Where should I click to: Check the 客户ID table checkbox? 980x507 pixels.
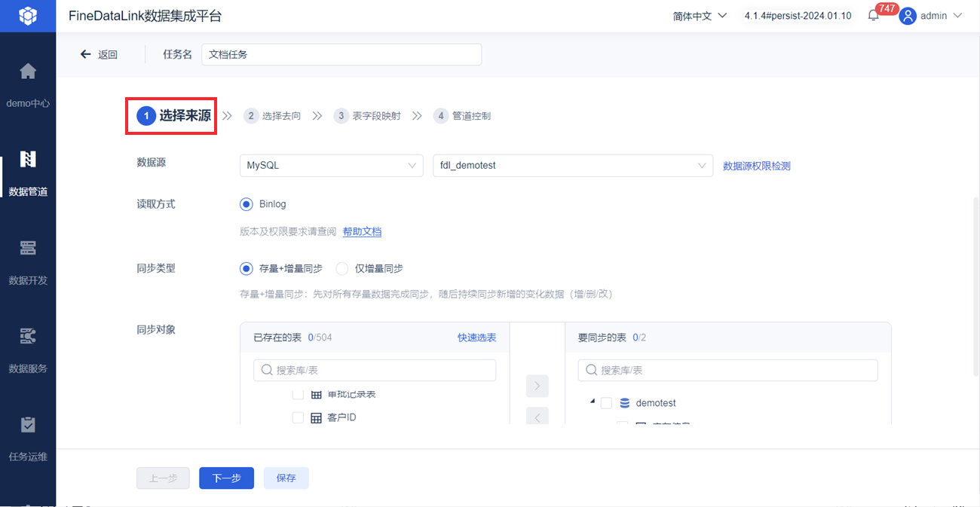[x=298, y=417]
